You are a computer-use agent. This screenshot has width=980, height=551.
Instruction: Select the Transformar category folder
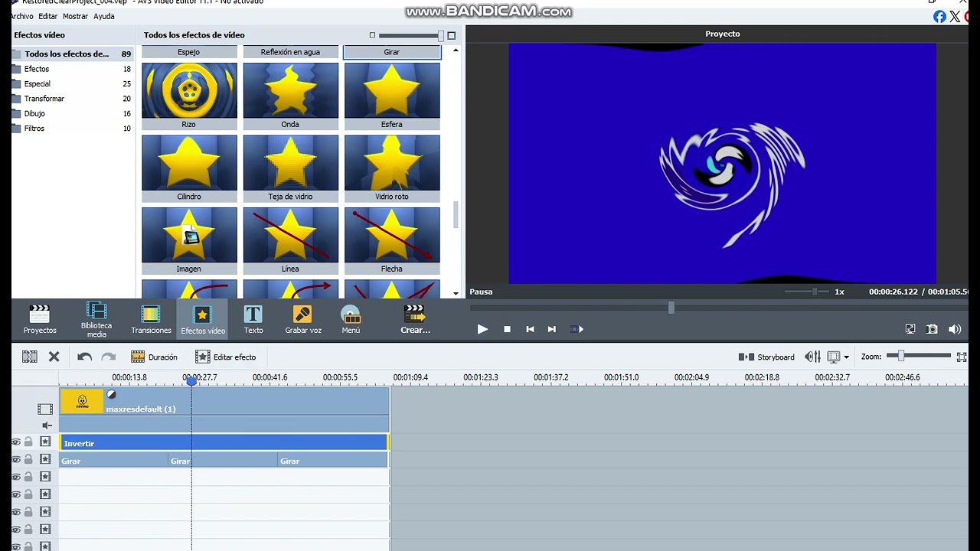click(72, 99)
